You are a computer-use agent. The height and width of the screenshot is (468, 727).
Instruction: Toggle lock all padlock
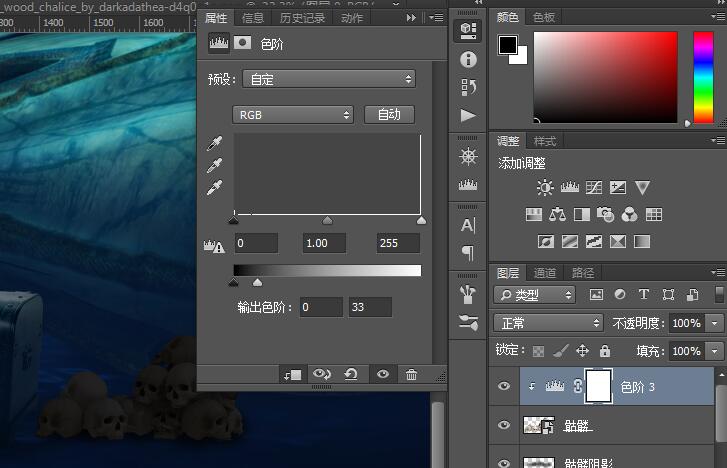point(605,351)
